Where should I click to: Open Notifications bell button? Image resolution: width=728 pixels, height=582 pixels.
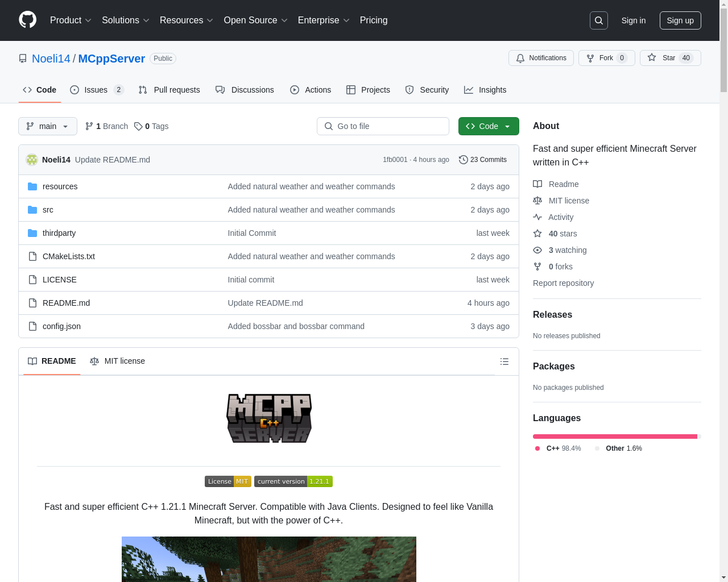(x=541, y=58)
